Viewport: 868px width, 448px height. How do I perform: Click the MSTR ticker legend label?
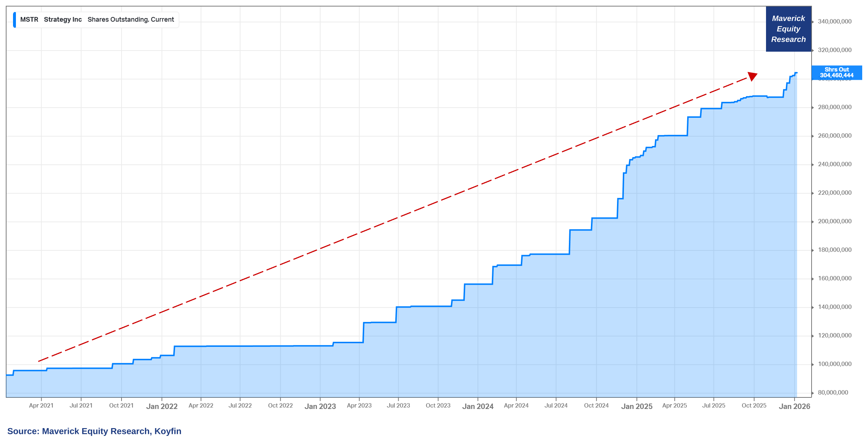(29, 20)
